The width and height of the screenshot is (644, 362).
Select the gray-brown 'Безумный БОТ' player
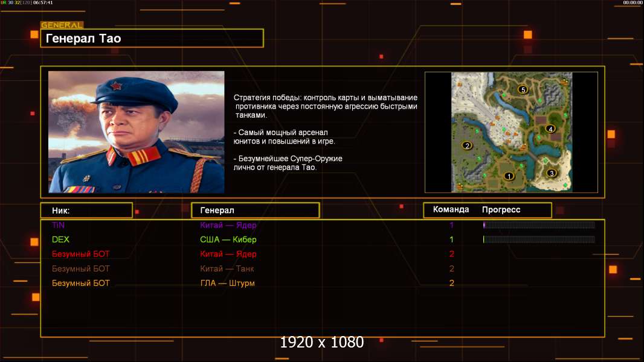81,269
